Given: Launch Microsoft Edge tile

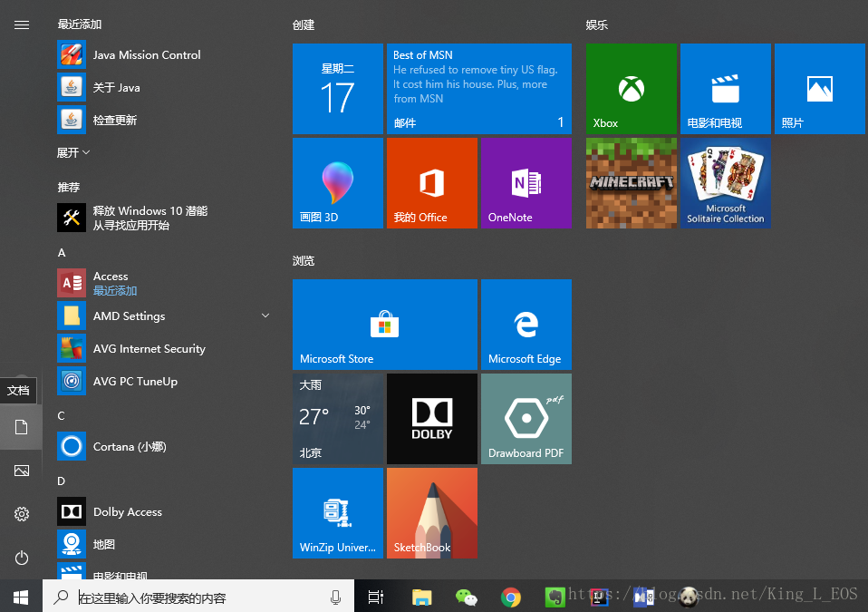Looking at the screenshot, I should (526, 325).
